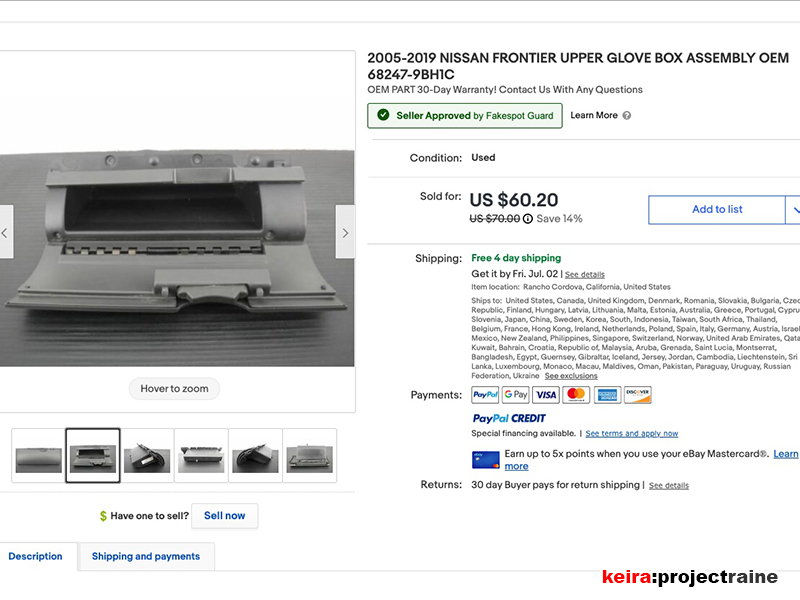Show the next product image arrow
This screenshot has height=600, width=800.
click(345, 232)
